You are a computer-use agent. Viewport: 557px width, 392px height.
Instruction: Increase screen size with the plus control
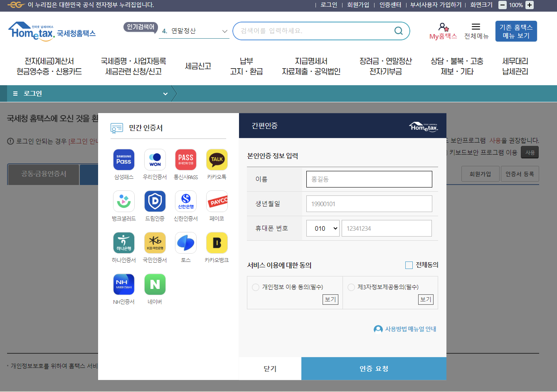point(529,5)
